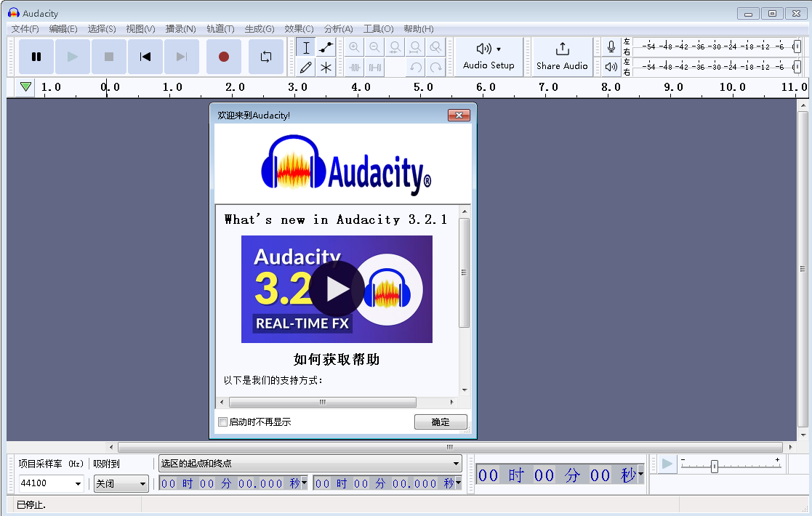Click the Play-at-speed button
The width and height of the screenshot is (812, 516).
667,464
